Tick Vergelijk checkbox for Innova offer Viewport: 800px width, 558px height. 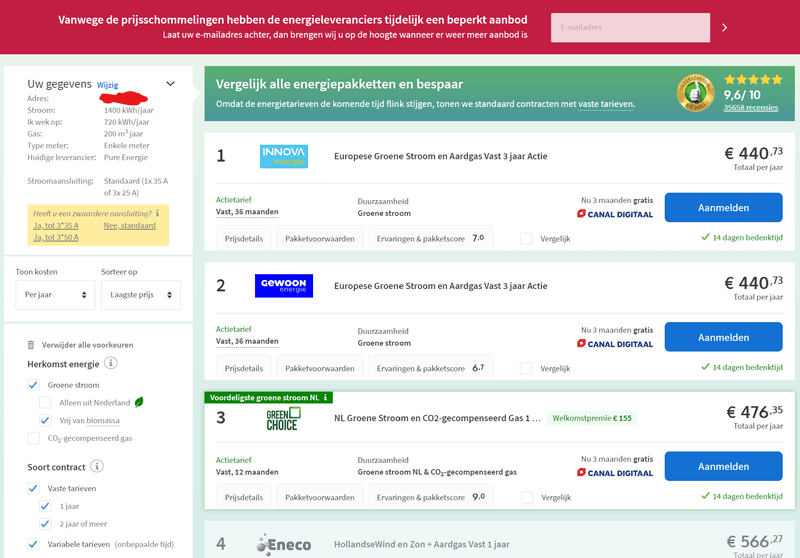[x=527, y=238]
